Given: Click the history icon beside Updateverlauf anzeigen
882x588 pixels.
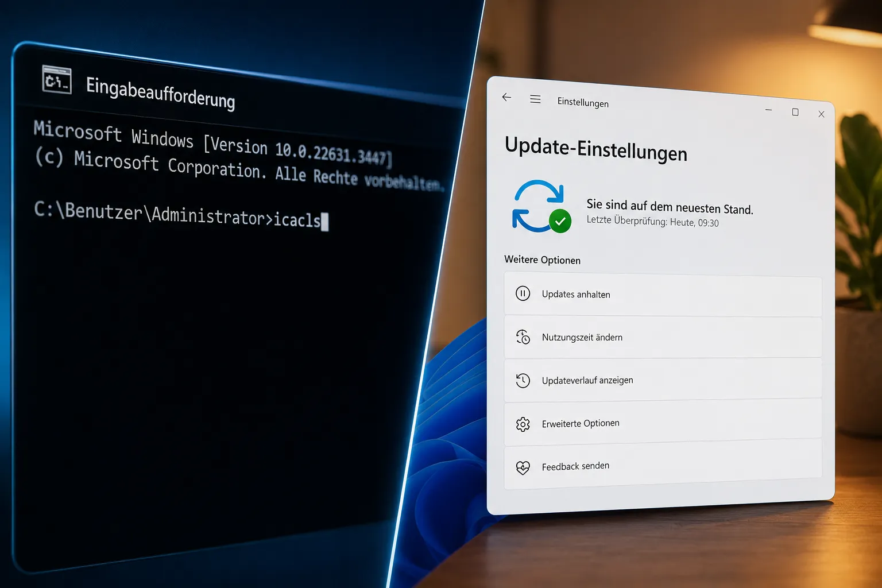Looking at the screenshot, I should pos(523,380).
